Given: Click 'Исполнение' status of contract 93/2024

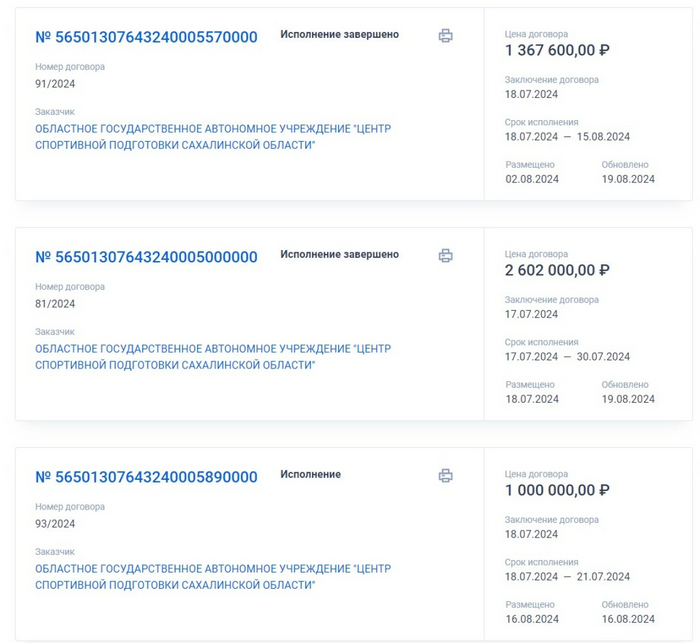Looking at the screenshot, I should (x=310, y=474).
